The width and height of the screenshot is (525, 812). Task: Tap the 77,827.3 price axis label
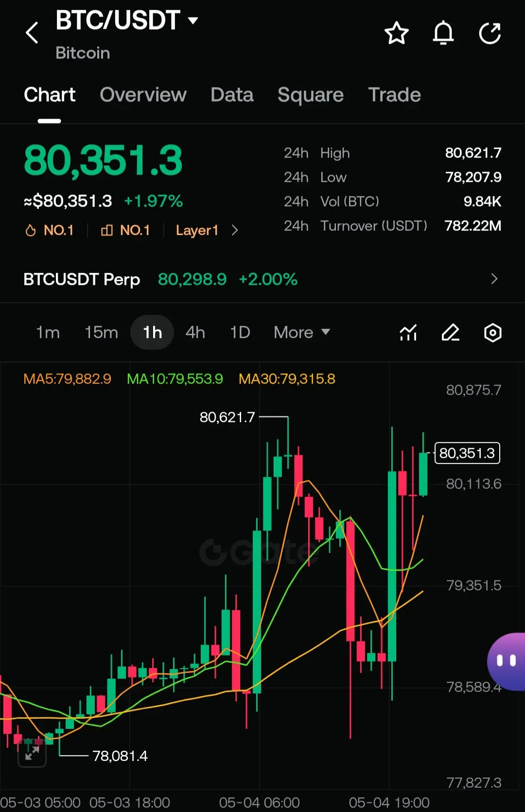point(473,783)
